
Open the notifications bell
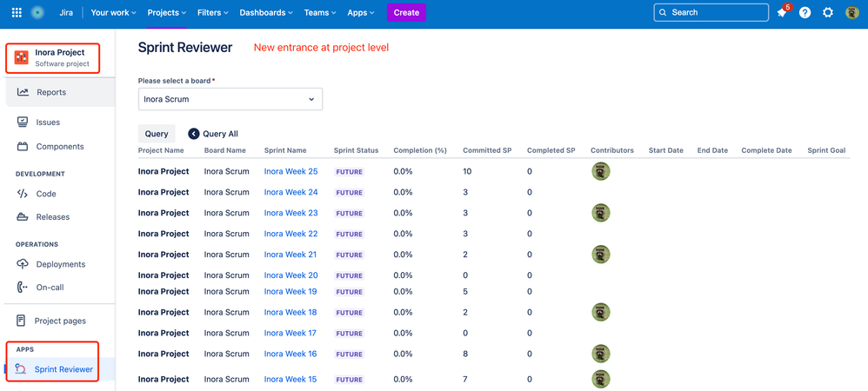(x=781, y=13)
